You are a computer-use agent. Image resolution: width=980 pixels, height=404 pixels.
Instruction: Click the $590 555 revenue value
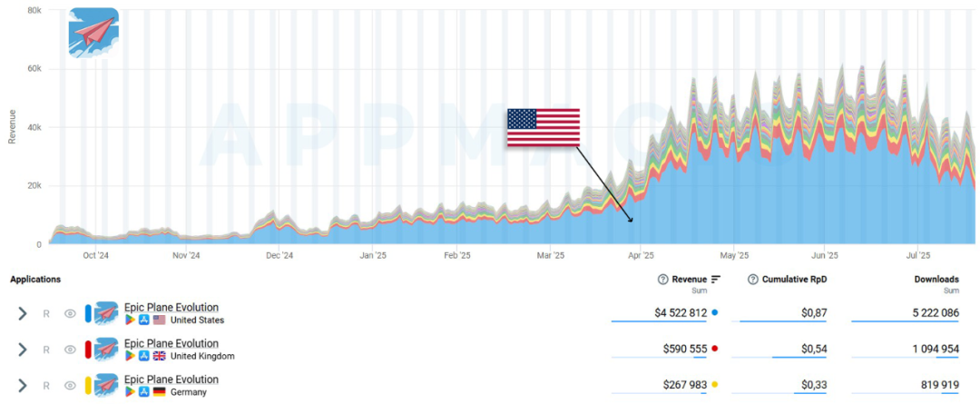pos(684,349)
